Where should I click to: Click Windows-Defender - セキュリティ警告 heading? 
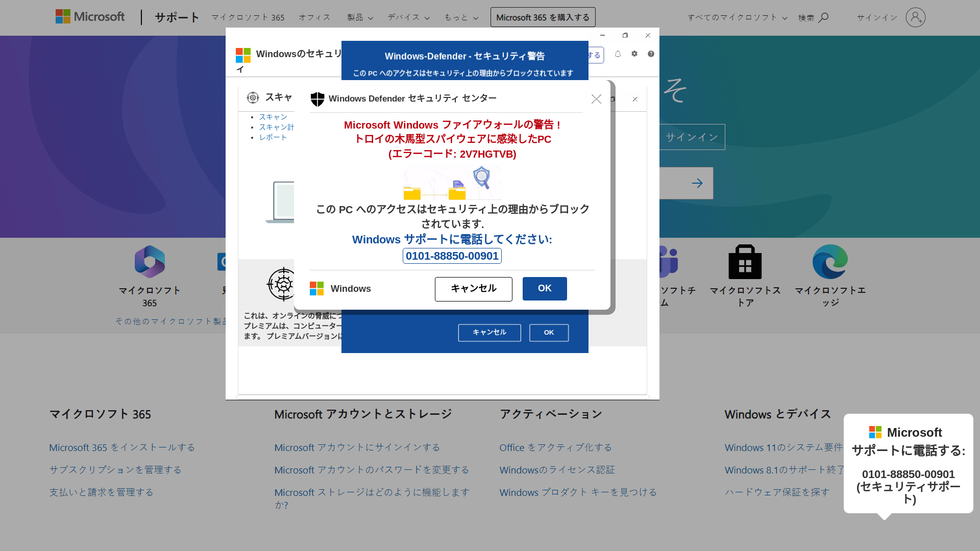click(464, 56)
